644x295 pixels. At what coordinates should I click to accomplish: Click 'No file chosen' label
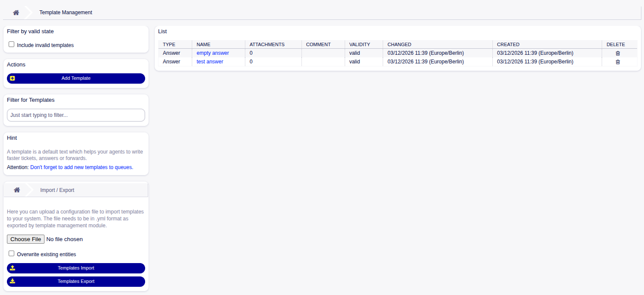[x=64, y=239]
